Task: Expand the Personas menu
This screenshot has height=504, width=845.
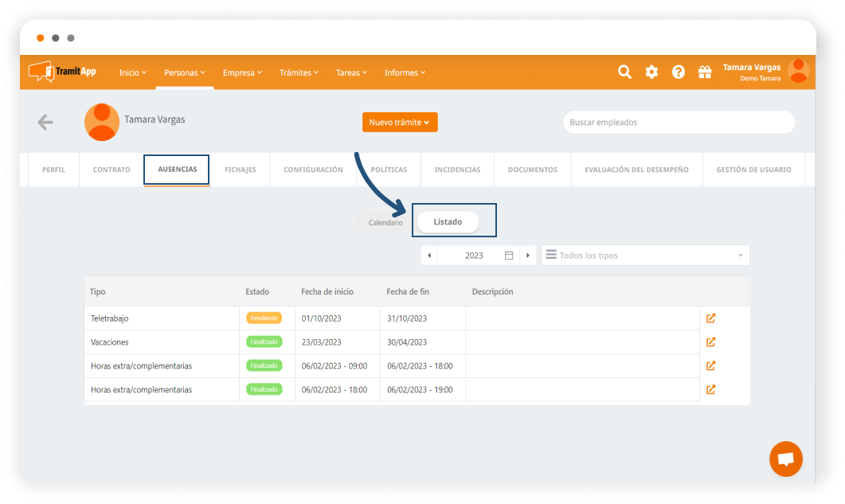Action: 184,72
